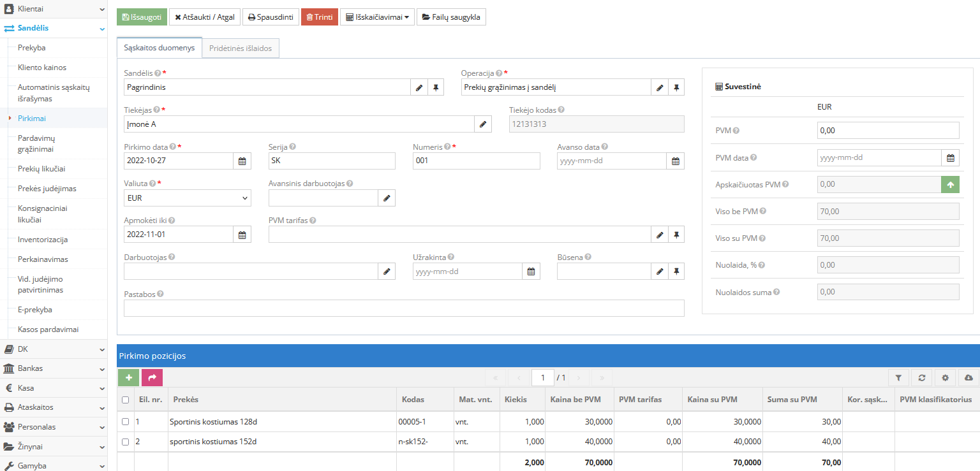
Task: Pin the Operacija field value
Action: click(676, 87)
